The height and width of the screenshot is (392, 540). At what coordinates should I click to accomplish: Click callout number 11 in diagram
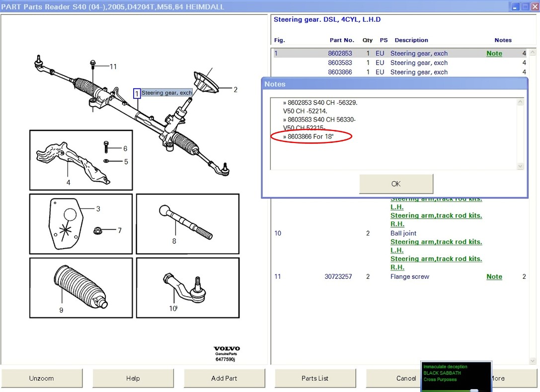(113, 66)
